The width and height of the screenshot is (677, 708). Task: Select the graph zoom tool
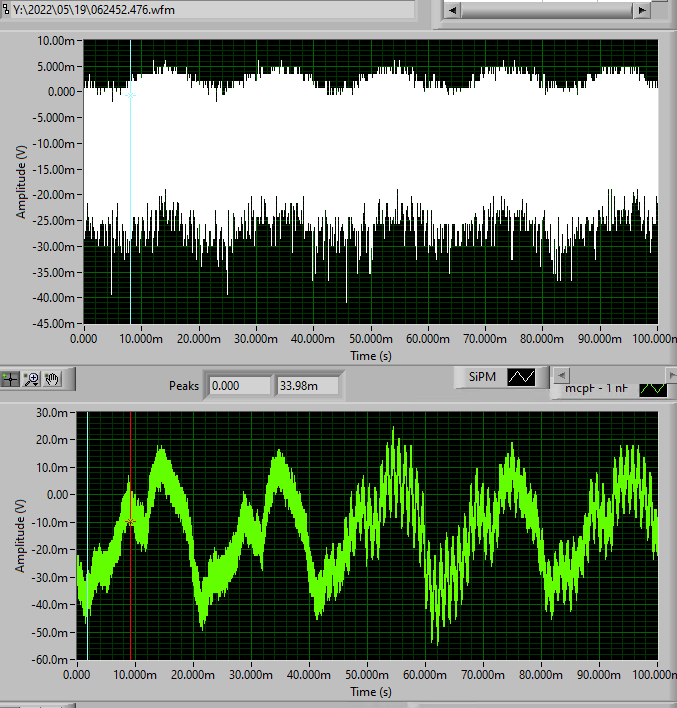[31, 378]
